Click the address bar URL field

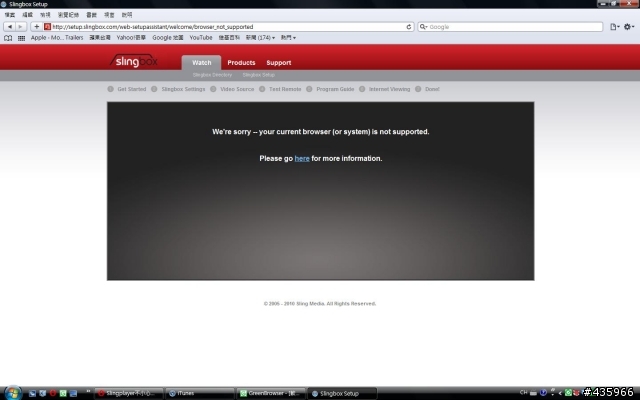click(229, 27)
